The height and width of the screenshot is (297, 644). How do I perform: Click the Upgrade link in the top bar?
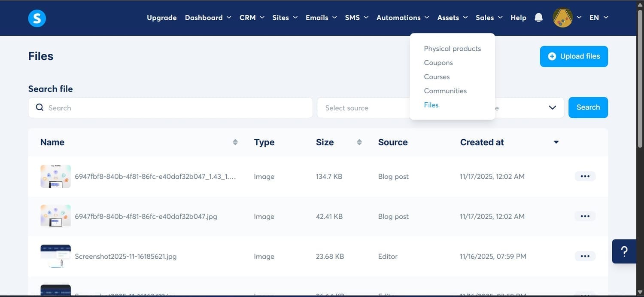coord(161,18)
